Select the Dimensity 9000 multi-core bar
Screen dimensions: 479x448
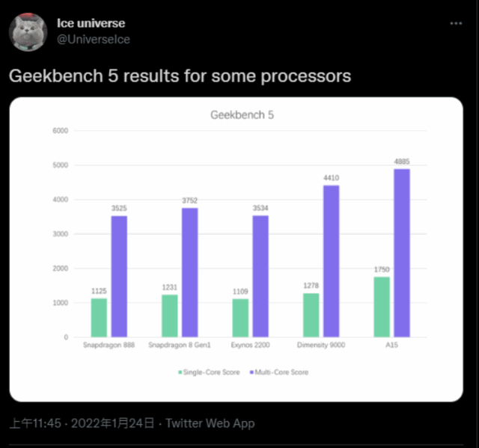click(331, 261)
